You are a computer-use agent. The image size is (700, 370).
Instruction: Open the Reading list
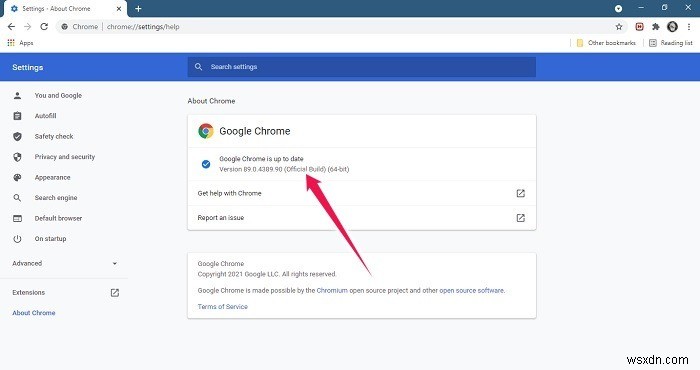click(x=671, y=43)
